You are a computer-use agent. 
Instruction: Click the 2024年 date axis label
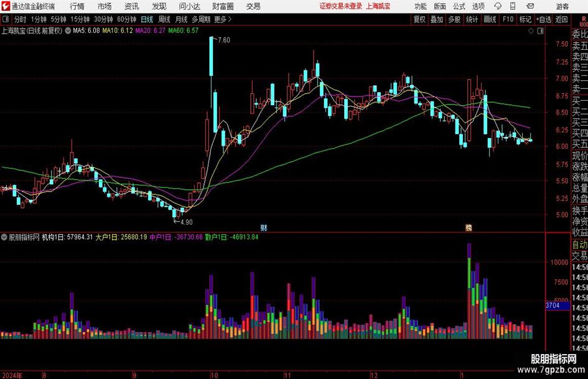click(12, 375)
